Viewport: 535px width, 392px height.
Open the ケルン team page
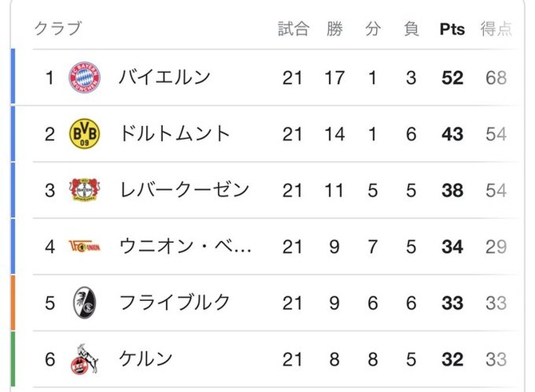pyautogui.click(x=145, y=359)
